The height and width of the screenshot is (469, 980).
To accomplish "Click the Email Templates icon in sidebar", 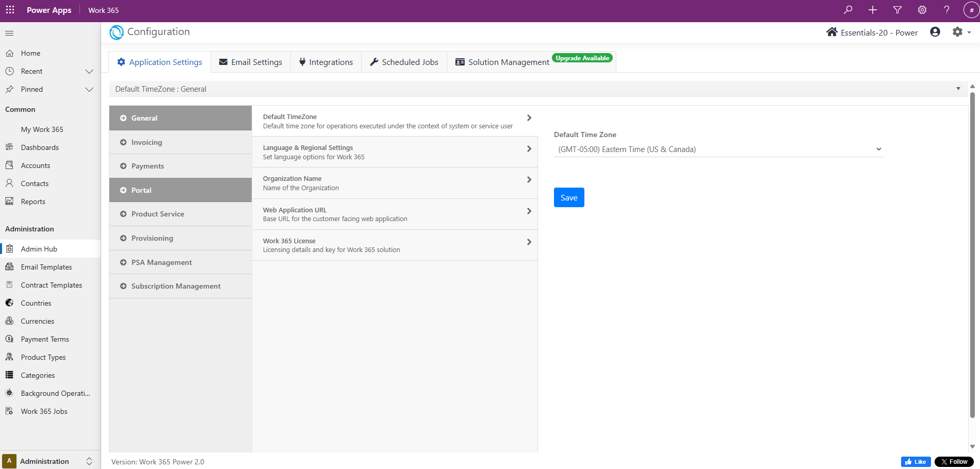I will tap(9, 266).
